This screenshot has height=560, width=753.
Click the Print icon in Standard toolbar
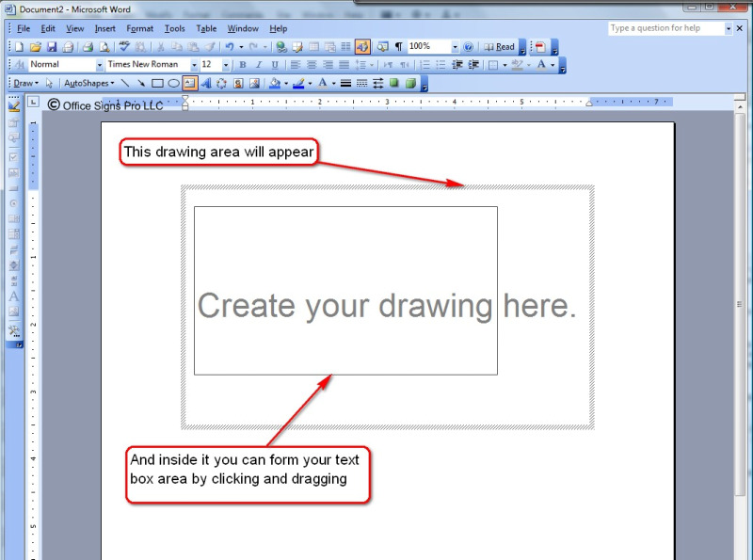tap(87, 46)
